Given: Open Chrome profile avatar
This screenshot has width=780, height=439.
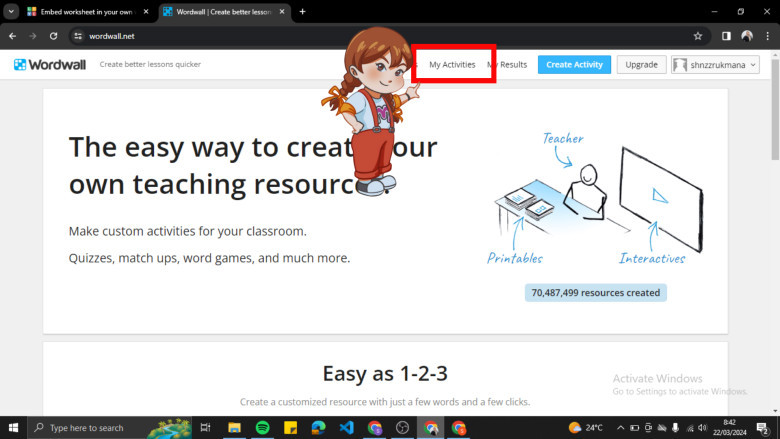Looking at the screenshot, I should [x=747, y=36].
